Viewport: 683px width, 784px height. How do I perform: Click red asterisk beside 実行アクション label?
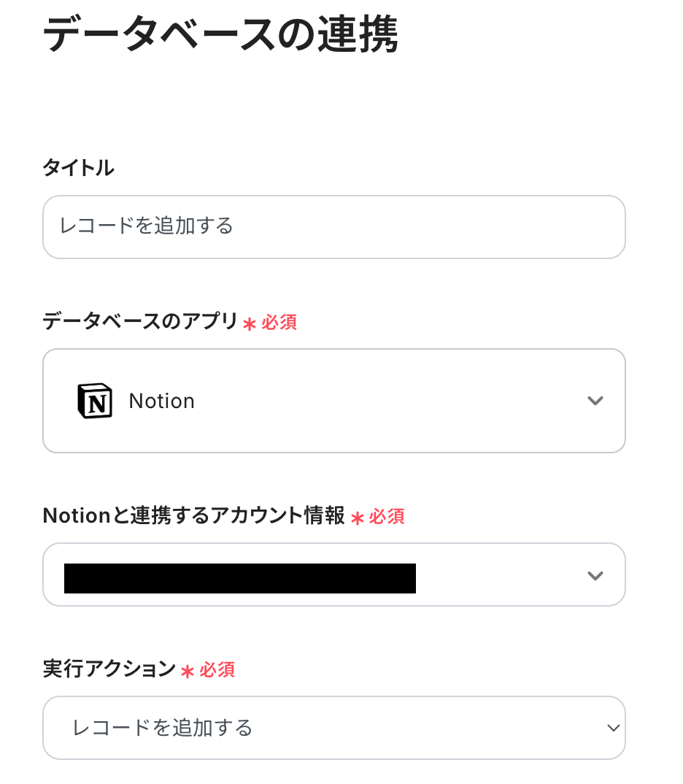(188, 672)
